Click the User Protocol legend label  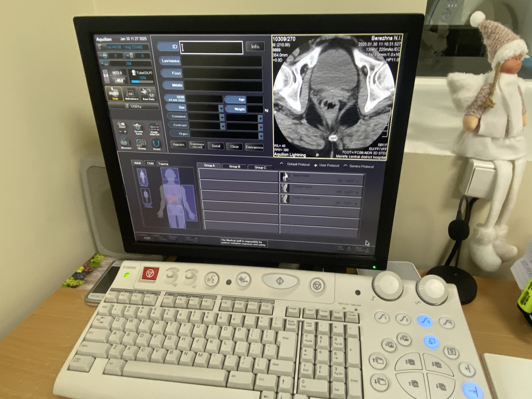(329, 166)
